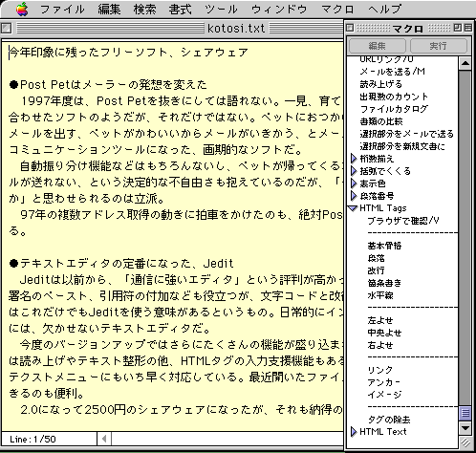
Task: Click the macro list scroll down arrow
Action: [x=465, y=428]
